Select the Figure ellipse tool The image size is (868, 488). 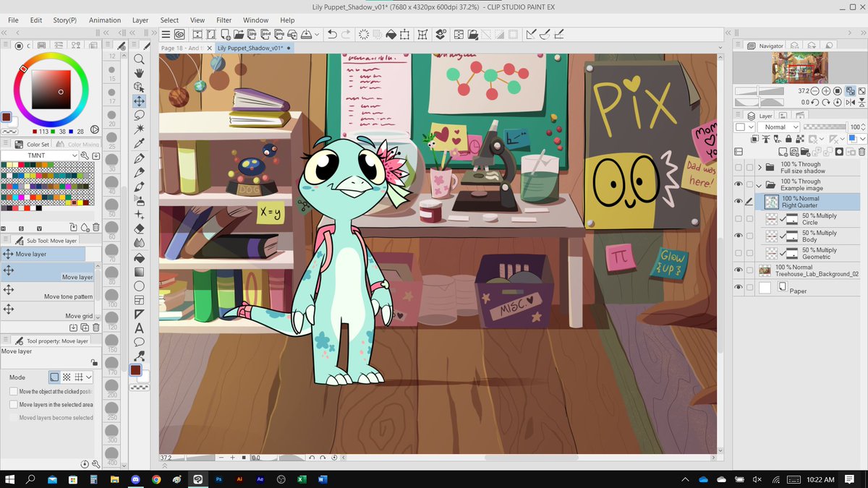pos(139,286)
